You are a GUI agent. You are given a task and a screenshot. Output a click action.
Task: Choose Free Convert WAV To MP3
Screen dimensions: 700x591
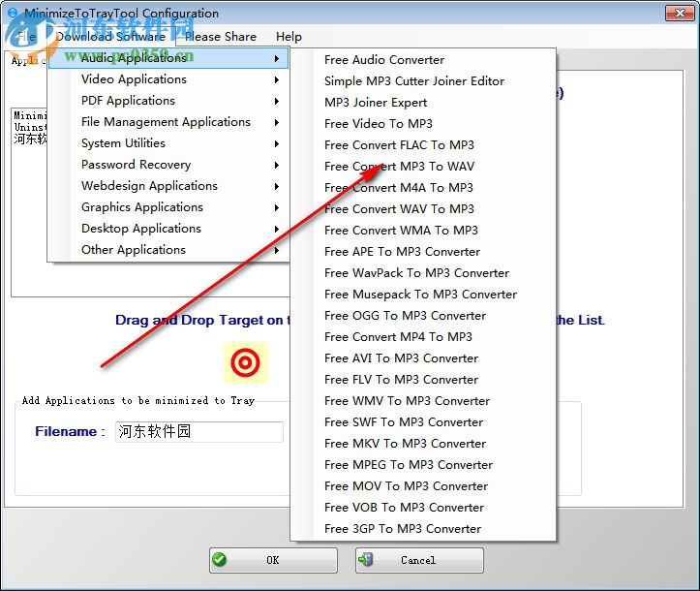(x=423, y=209)
